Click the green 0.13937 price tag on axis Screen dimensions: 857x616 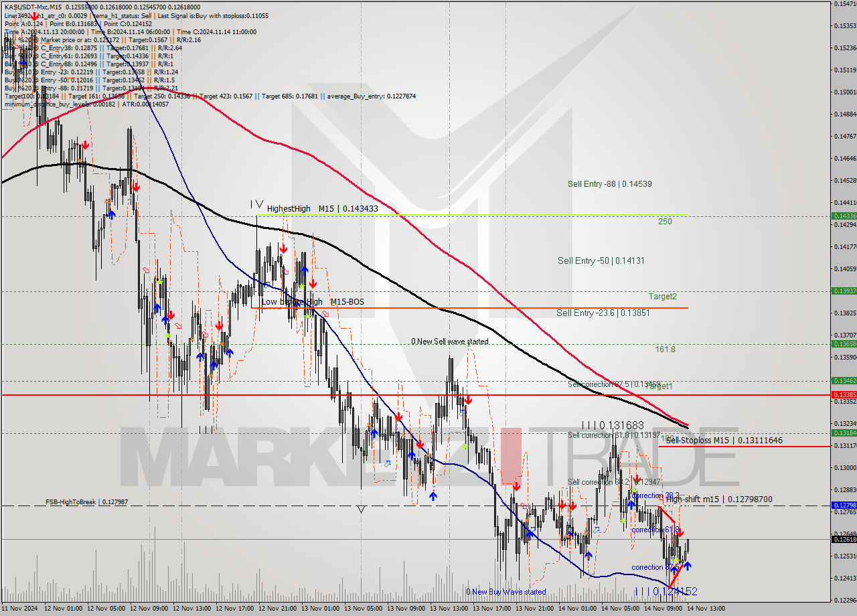click(844, 291)
